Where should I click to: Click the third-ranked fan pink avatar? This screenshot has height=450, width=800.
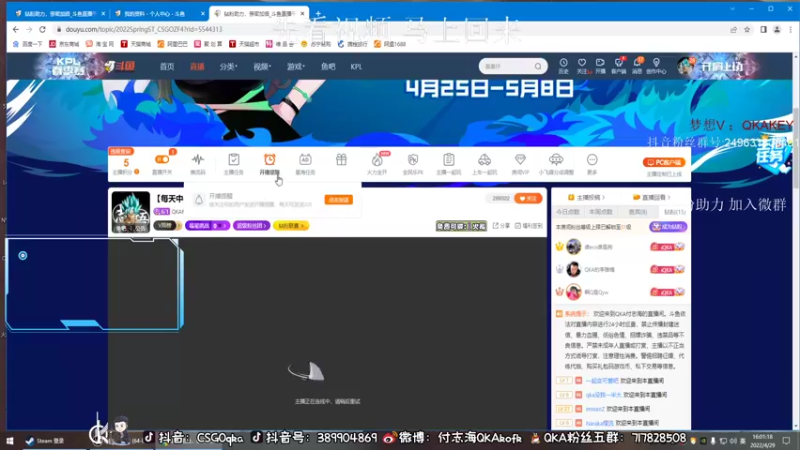pyautogui.click(x=573, y=292)
